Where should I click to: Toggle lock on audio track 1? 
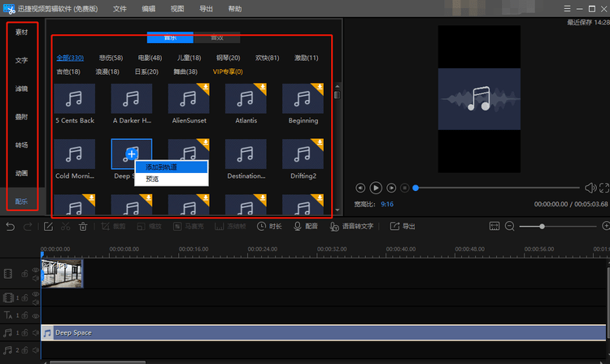[24, 332]
